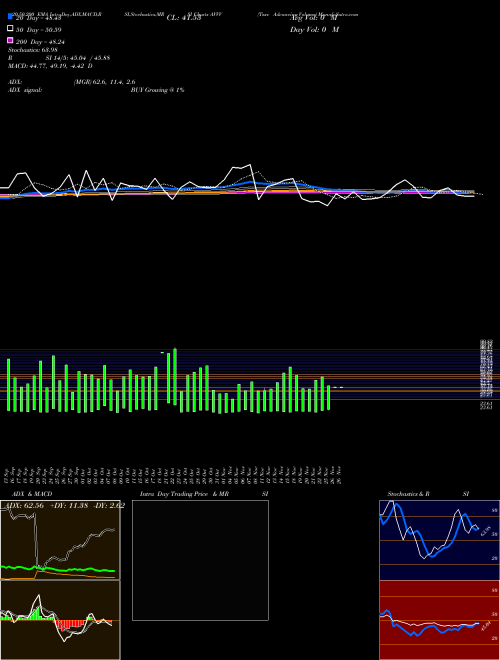This screenshot has width=500, height=660.
Task: Select the "50 Day - 50.39" label
Action: coord(38,30)
